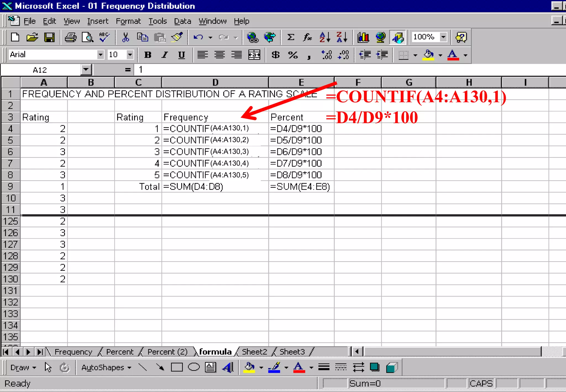Click the AutoSum sigma icon

pyautogui.click(x=290, y=37)
